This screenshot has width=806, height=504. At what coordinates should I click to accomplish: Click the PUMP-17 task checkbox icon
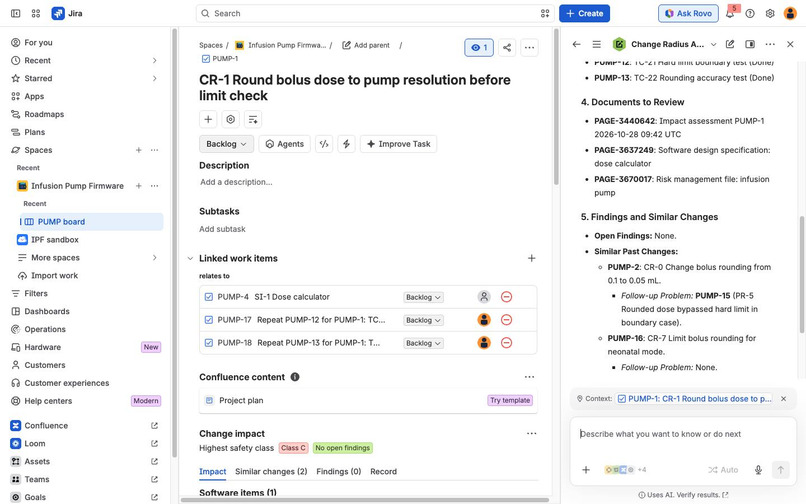[209, 320]
